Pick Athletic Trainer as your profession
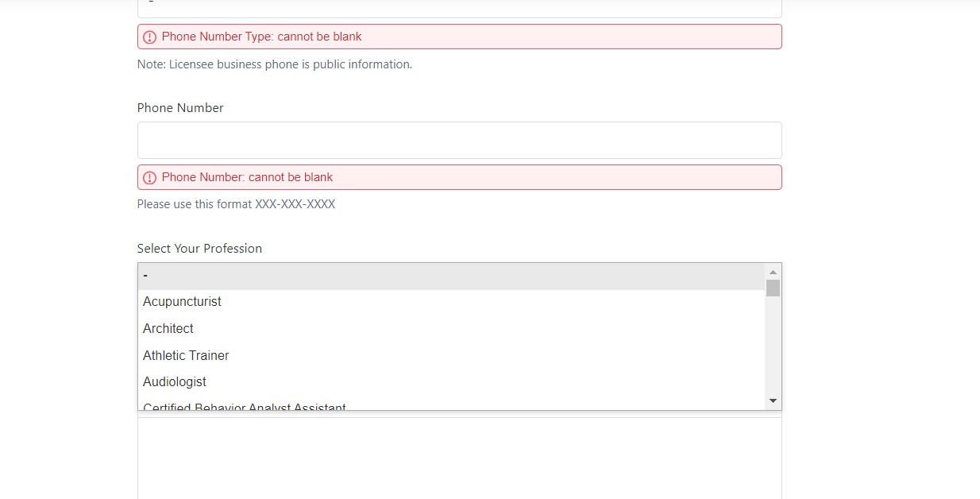The height and width of the screenshot is (499, 980). pyautogui.click(x=186, y=356)
